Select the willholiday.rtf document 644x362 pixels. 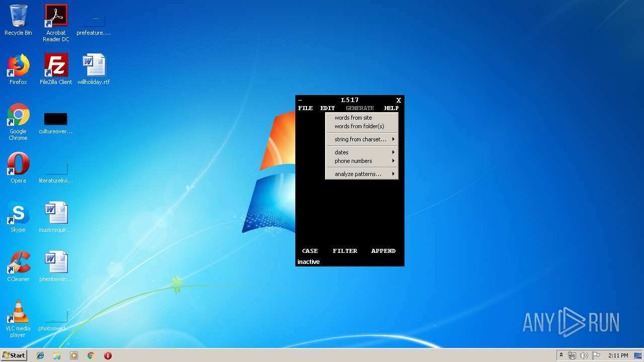[x=94, y=69]
